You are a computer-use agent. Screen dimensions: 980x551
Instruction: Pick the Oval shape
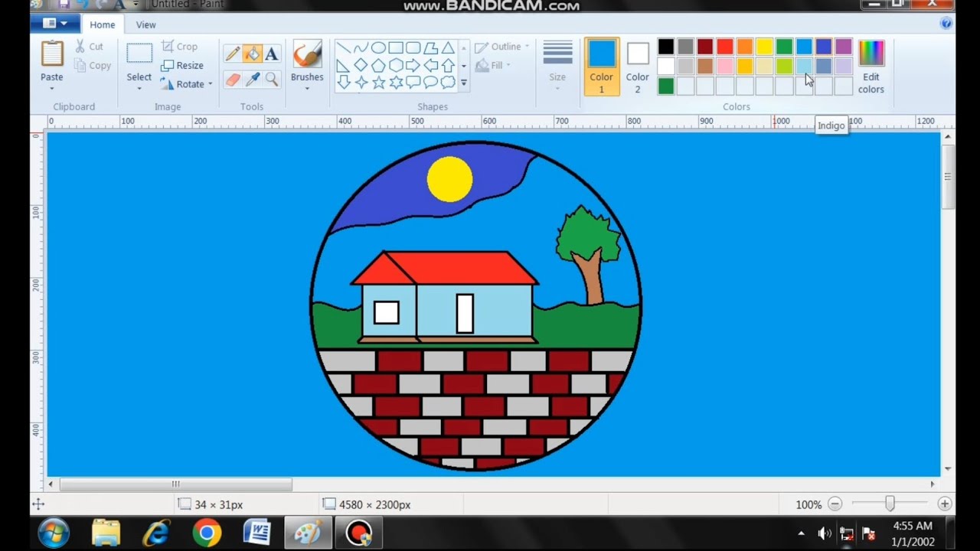378,47
